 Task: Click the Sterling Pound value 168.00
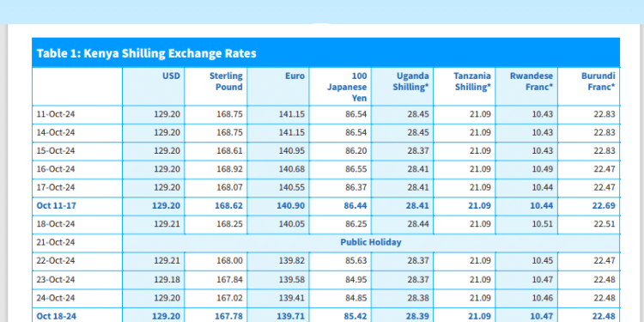tap(229, 261)
